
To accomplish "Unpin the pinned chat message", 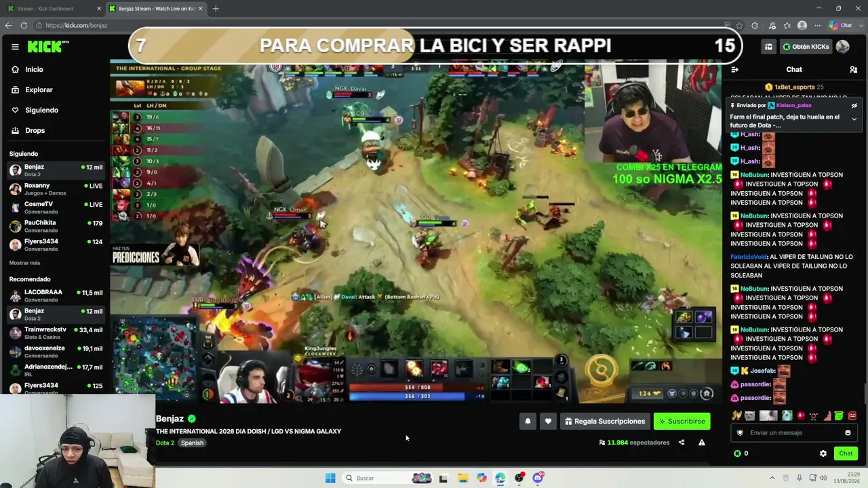I will [854, 106].
